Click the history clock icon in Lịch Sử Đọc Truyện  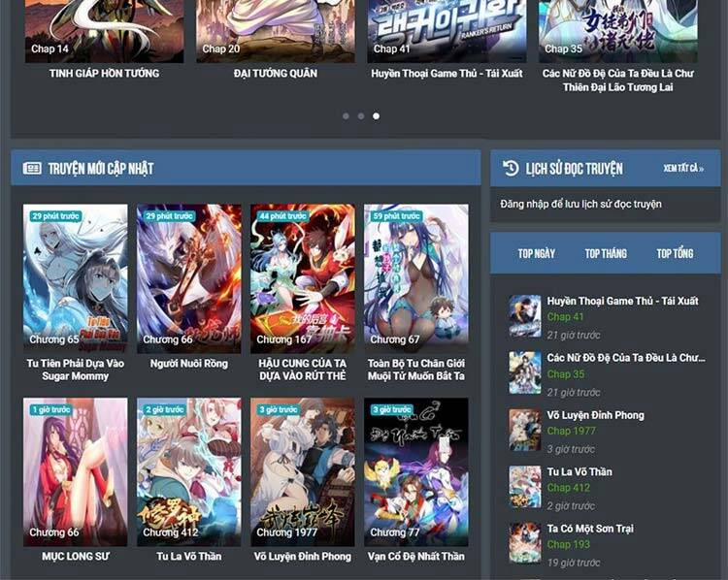click(511, 168)
